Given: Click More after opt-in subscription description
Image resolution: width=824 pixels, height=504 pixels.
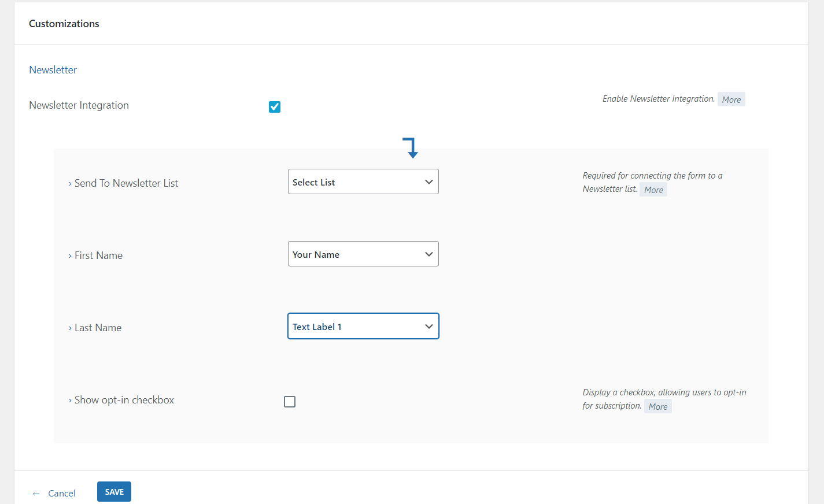Looking at the screenshot, I should click(657, 406).
